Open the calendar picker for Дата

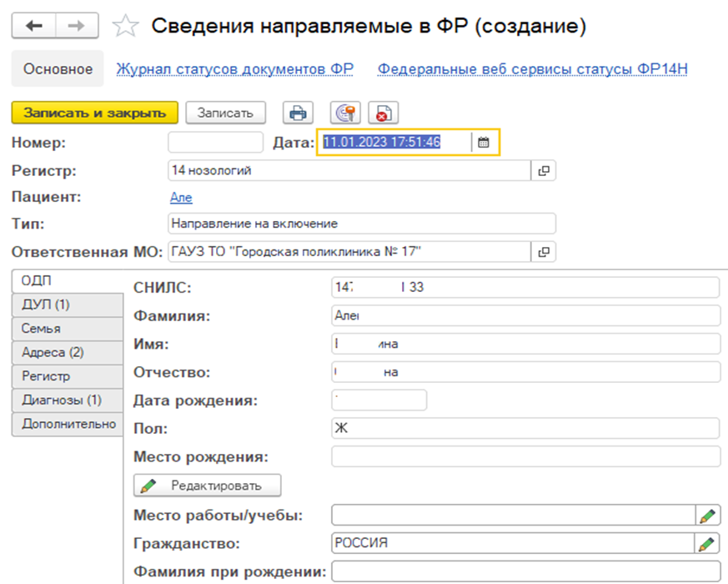click(x=484, y=143)
